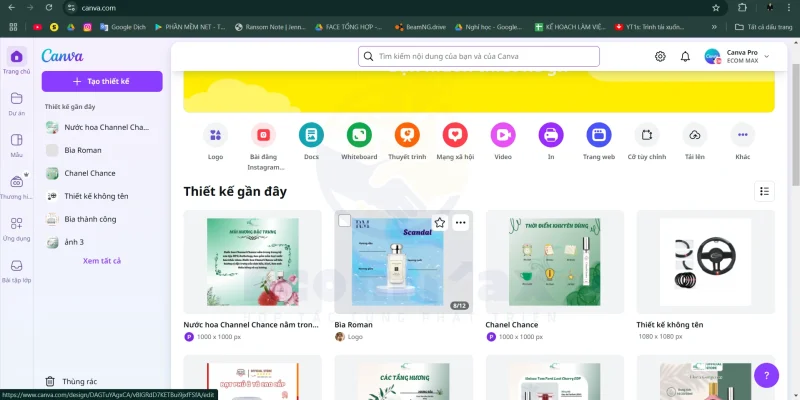Open Thùng rác trash in sidebar
Image resolution: width=800 pixels, height=400 pixels.
(x=71, y=381)
